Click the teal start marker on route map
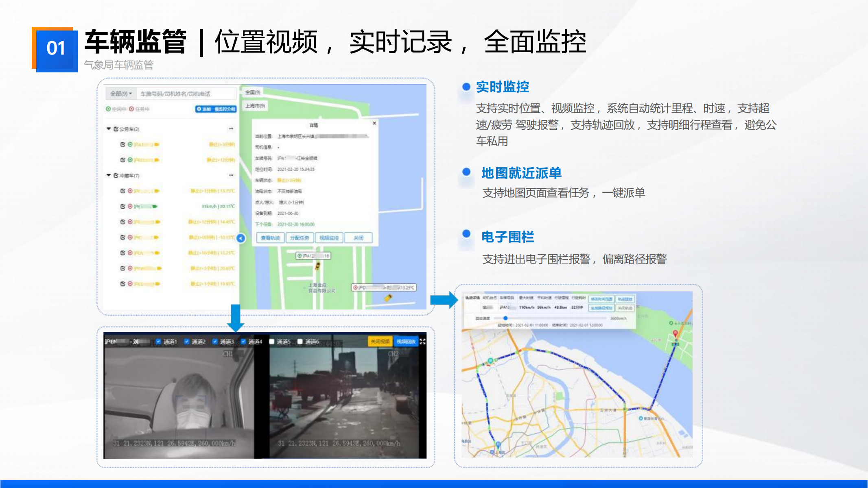 point(490,360)
